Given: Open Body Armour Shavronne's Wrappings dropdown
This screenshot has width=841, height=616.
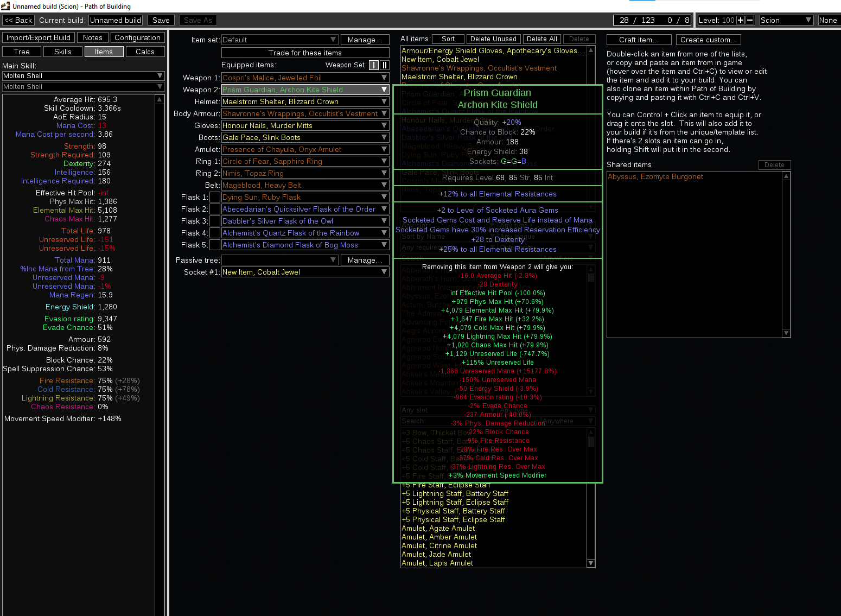Looking at the screenshot, I should pos(305,113).
